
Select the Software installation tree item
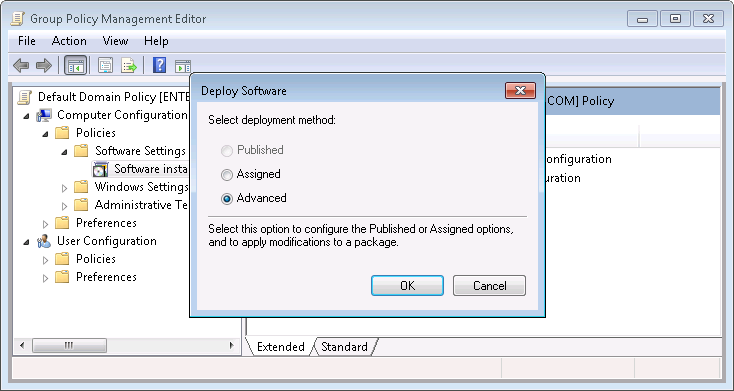click(151, 169)
